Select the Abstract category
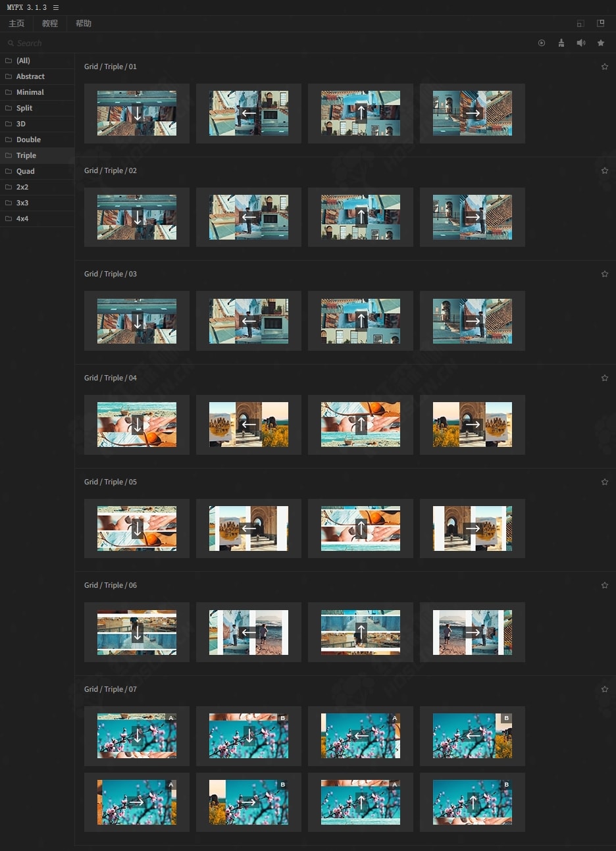 (37, 76)
